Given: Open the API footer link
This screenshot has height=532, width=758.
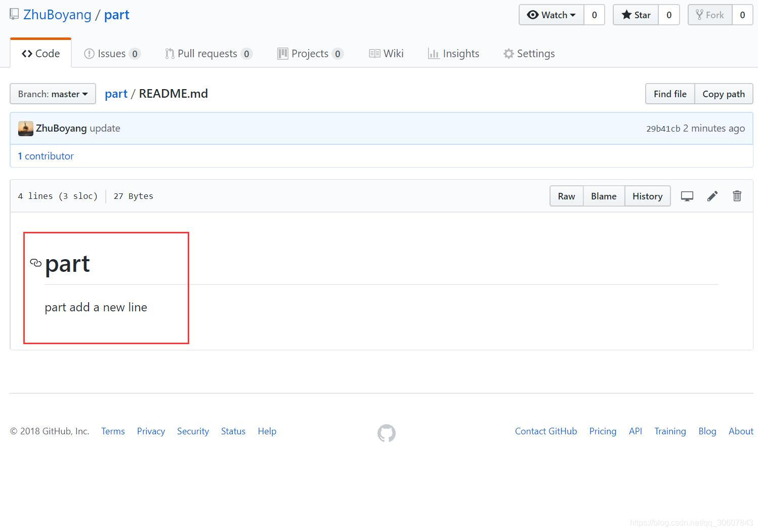Looking at the screenshot, I should [x=636, y=431].
